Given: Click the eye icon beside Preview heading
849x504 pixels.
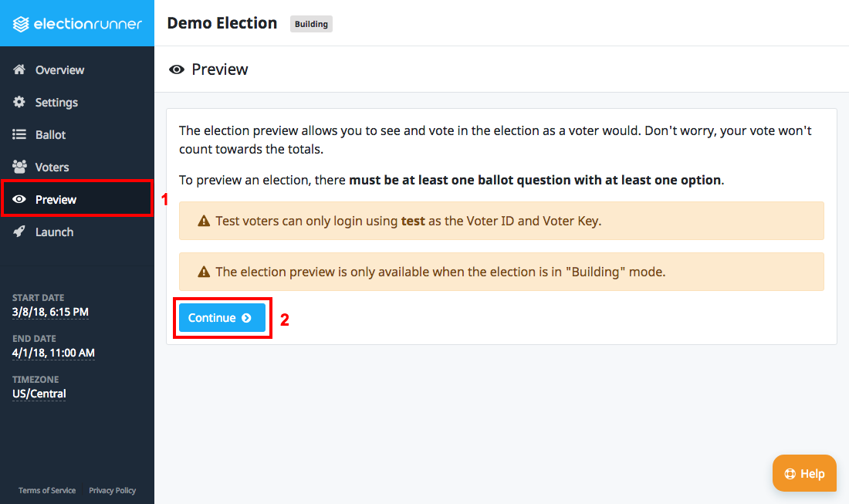Looking at the screenshot, I should coord(177,69).
